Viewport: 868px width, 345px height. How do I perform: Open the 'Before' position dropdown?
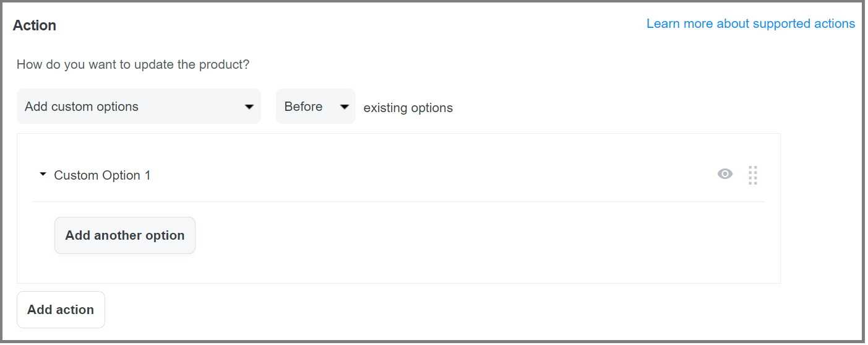[x=316, y=107]
